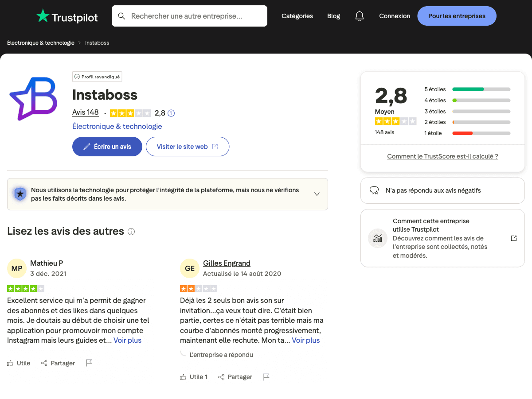The height and width of the screenshot is (399, 532).
Task: Click Pour les entreprises button
Action: pyautogui.click(x=457, y=16)
